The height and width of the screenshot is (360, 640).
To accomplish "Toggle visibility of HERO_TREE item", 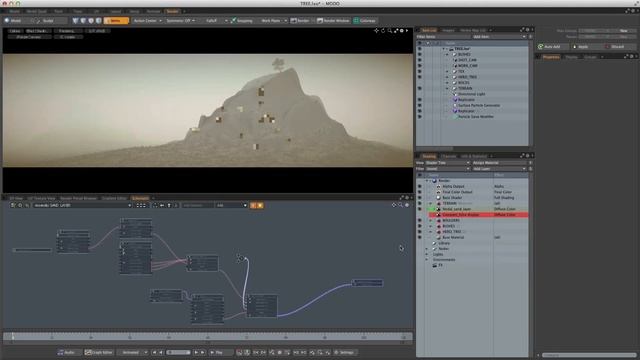I will (419, 77).
